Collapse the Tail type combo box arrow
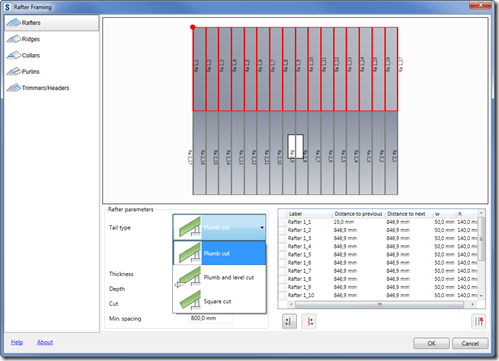Viewport: 499px width, 361px height. 262,227
